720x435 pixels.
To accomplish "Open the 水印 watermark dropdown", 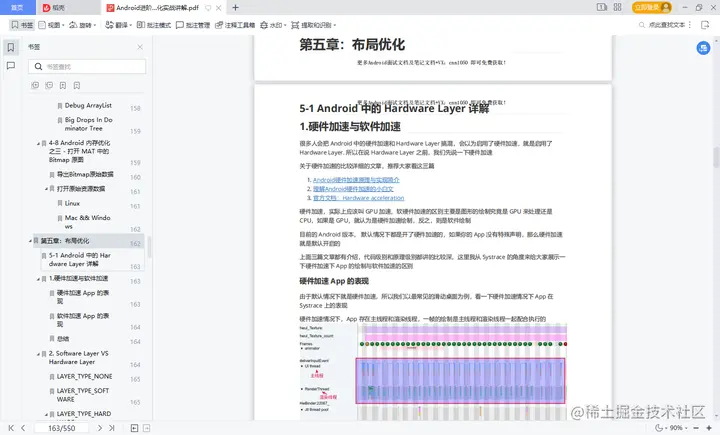I will 273,25.
